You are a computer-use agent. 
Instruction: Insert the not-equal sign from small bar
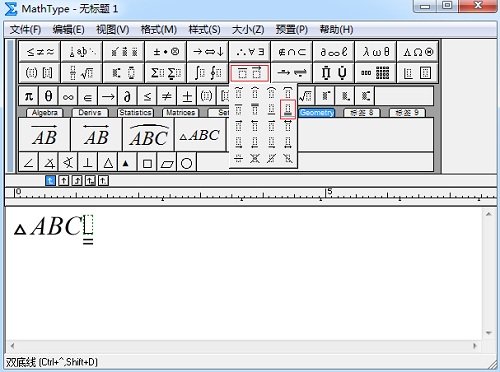click(x=167, y=96)
